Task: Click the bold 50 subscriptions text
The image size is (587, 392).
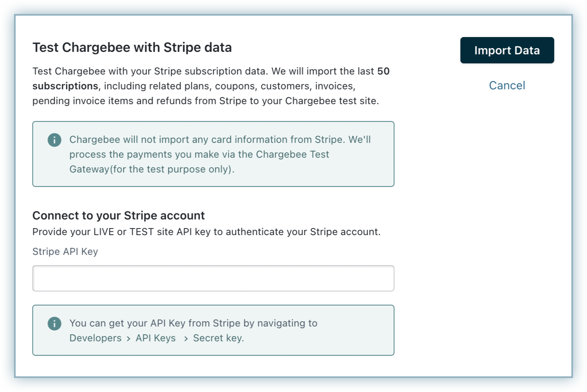Action: [x=66, y=86]
